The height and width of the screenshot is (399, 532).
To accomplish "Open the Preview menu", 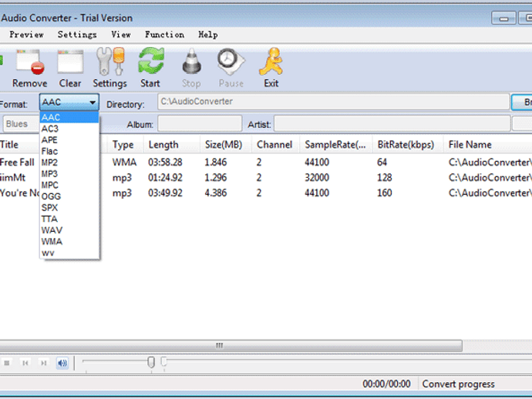I will [x=26, y=35].
